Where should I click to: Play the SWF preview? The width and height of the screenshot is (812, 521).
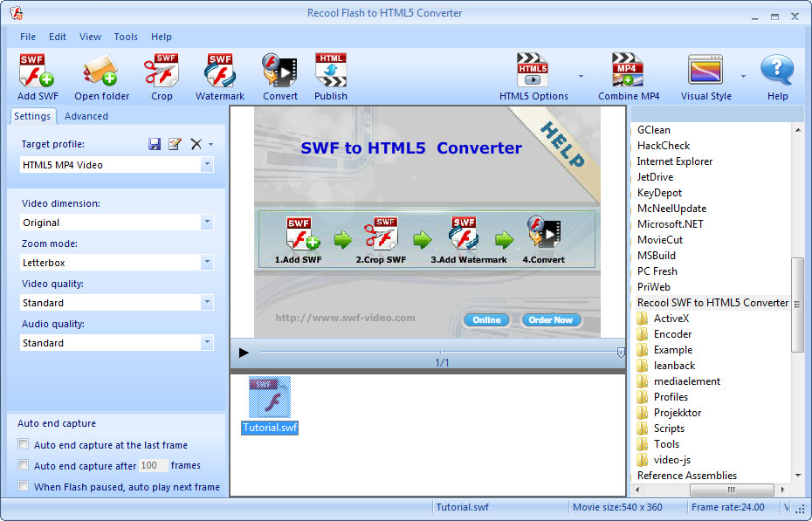(244, 353)
